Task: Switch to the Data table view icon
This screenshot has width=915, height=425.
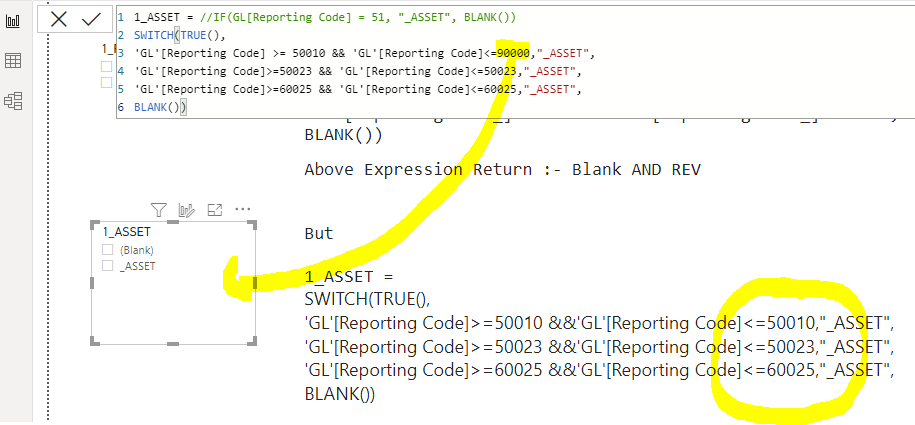Action: [13, 60]
